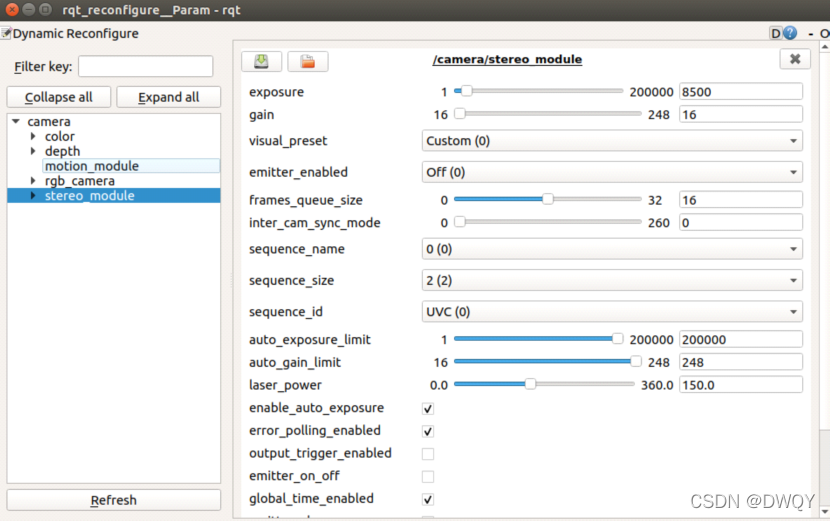Expand the depth tree node

click(x=33, y=151)
